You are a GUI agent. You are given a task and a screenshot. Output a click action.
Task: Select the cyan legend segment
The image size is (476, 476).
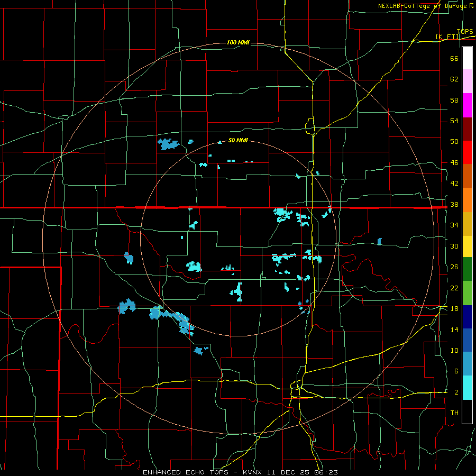pyautogui.click(x=467, y=388)
